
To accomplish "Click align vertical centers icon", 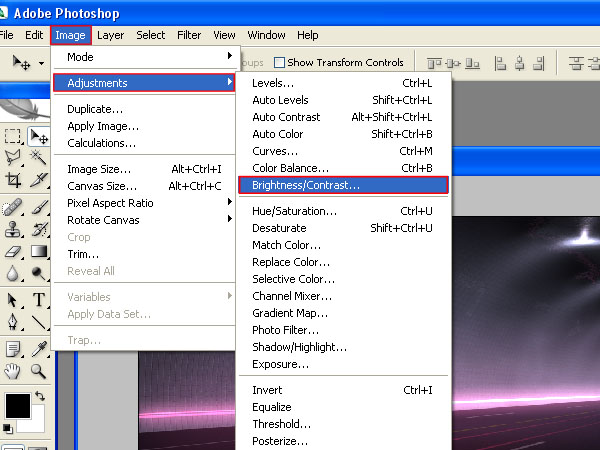I will (x=453, y=63).
